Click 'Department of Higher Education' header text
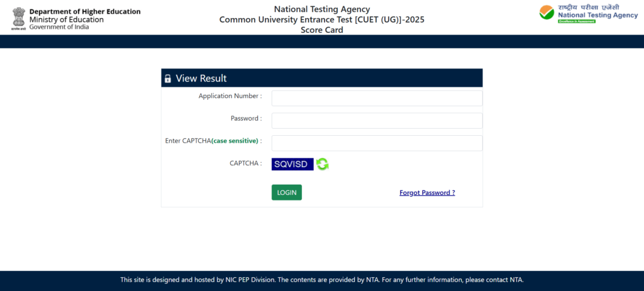The image size is (644, 291). (x=85, y=11)
